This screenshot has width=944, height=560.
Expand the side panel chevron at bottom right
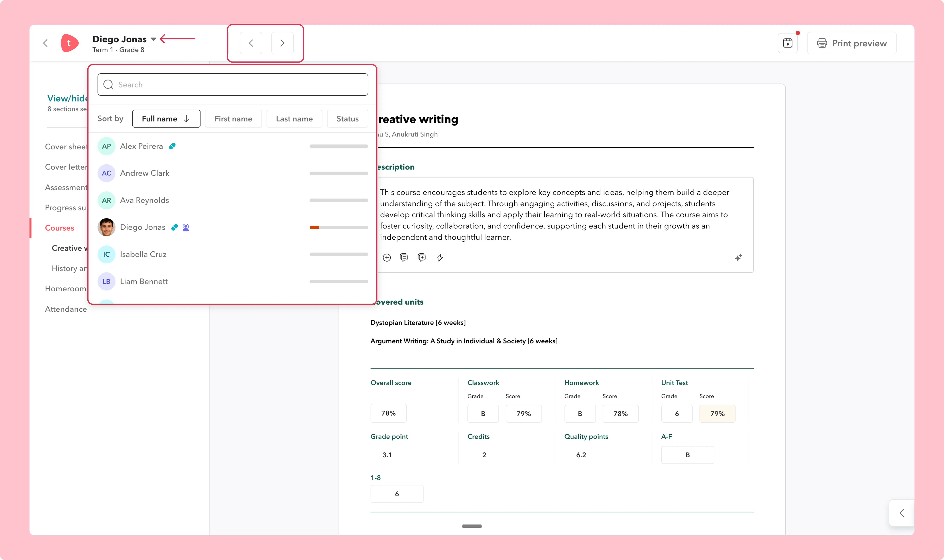point(902,513)
